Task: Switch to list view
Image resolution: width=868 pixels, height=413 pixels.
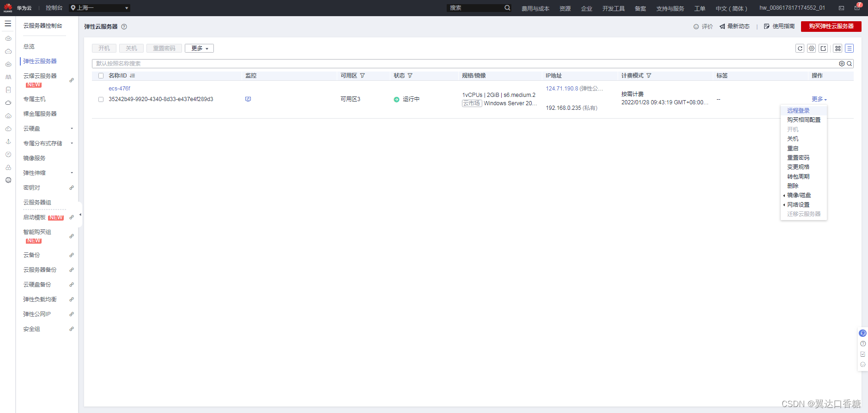Action: click(x=850, y=48)
